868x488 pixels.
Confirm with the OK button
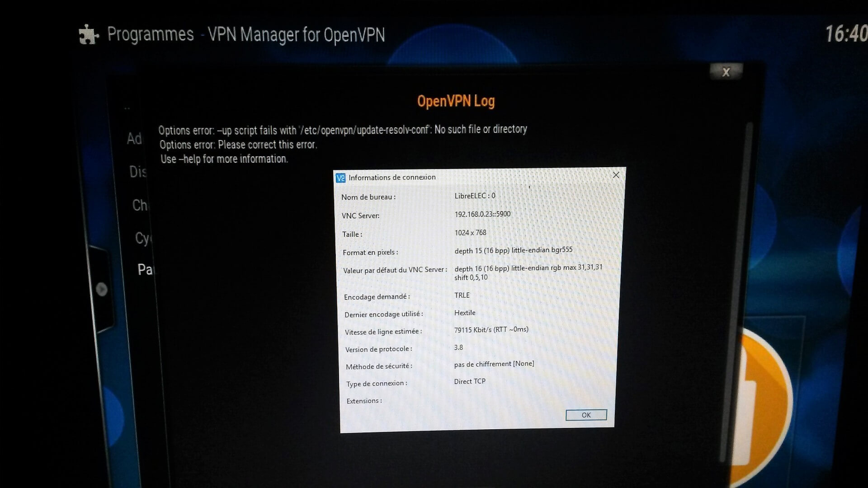[x=586, y=415]
